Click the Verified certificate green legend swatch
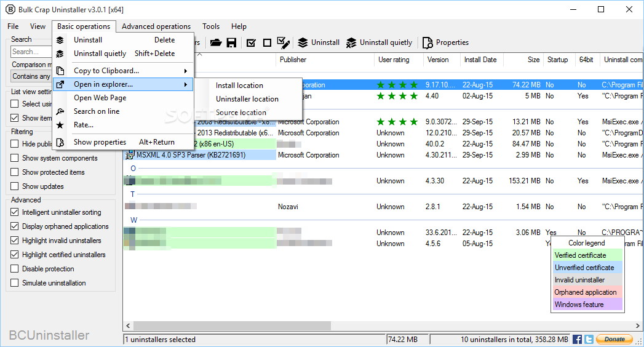This screenshot has height=347, width=644. pyautogui.click(x=587, y=255)
